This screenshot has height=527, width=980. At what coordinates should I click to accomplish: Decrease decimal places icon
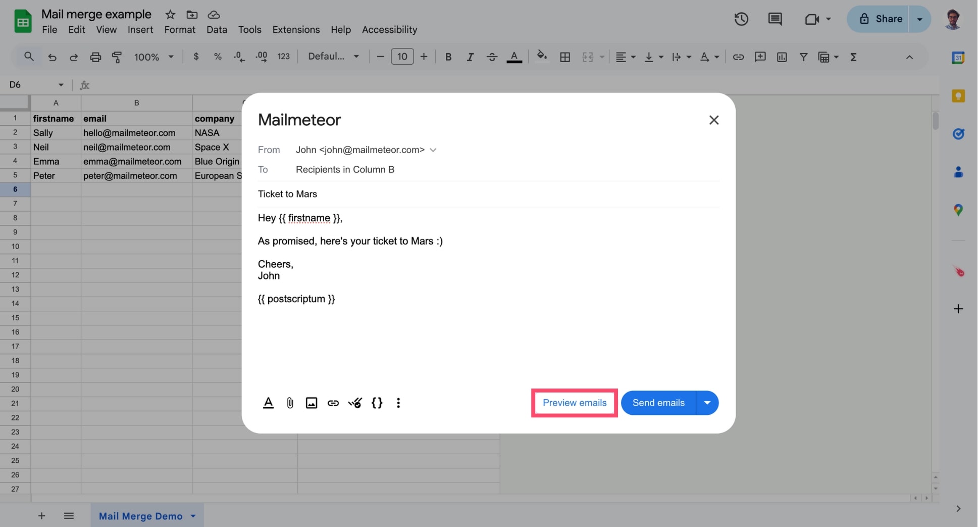[x=239, y=57]
